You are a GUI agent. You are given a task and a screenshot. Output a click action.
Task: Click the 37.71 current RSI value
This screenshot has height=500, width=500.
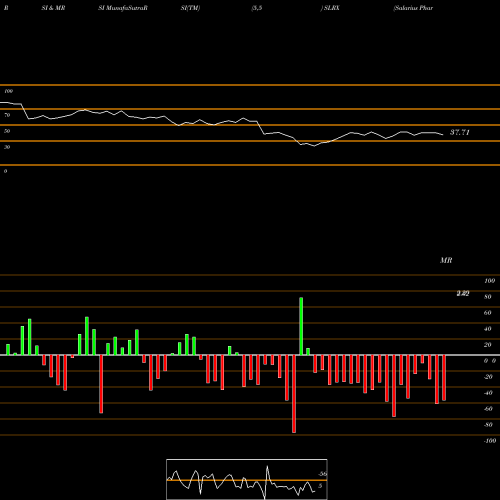coord(460,132)
